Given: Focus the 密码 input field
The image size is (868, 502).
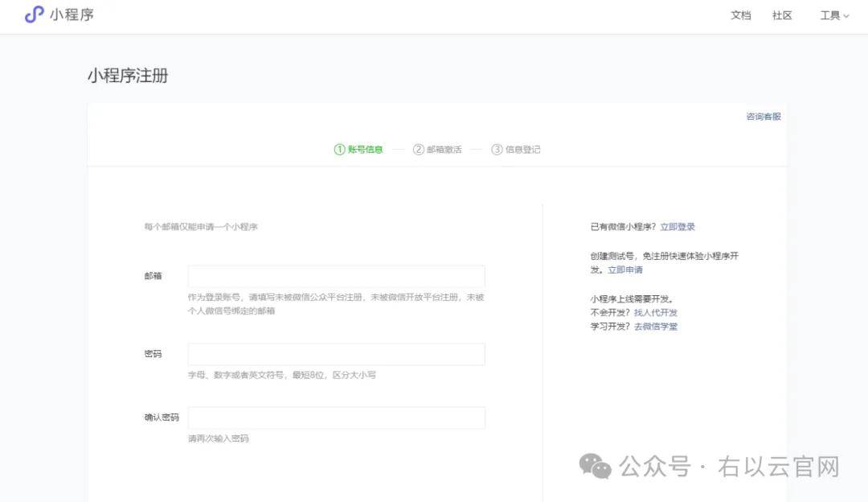Looking at the screenshot, I should 337,354.
